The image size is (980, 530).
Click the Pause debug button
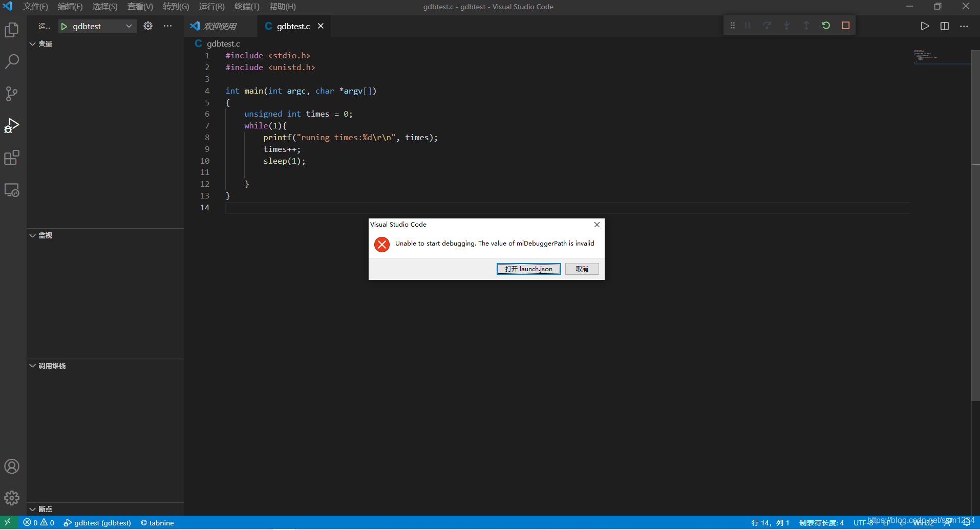[x=748, y=26]
